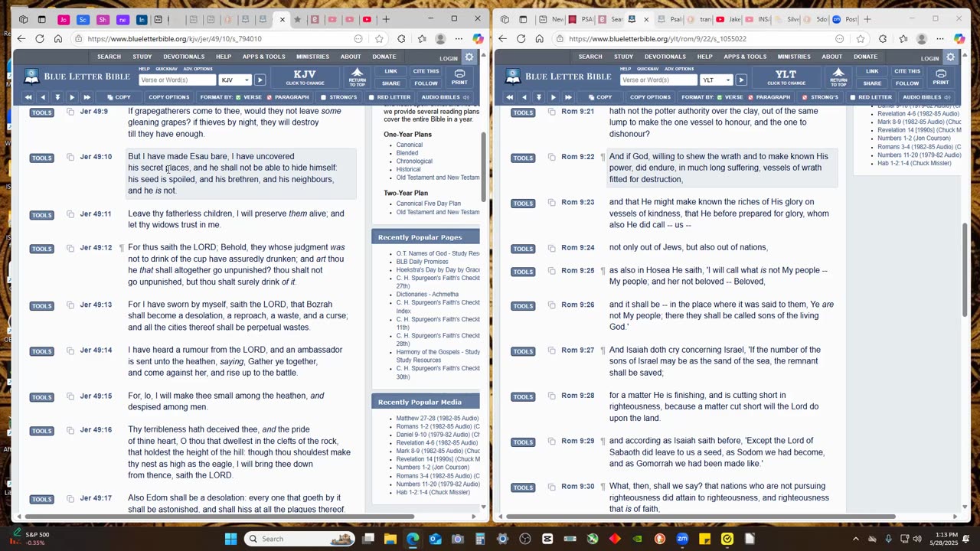Click Cite This in right window
980x551 pixels.
point(907,71)
